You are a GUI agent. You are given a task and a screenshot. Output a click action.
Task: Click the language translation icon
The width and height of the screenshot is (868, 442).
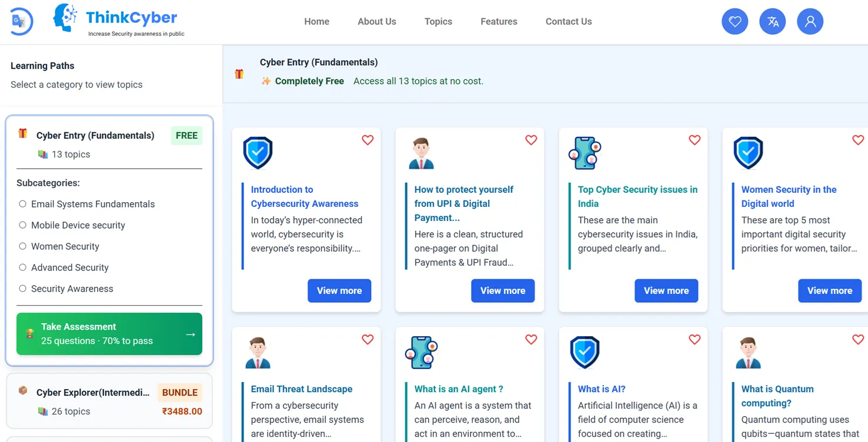[x=772, y=21]
